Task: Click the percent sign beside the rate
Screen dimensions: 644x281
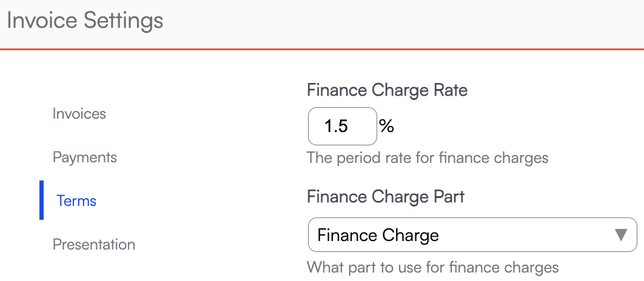Action: point(386,126)
